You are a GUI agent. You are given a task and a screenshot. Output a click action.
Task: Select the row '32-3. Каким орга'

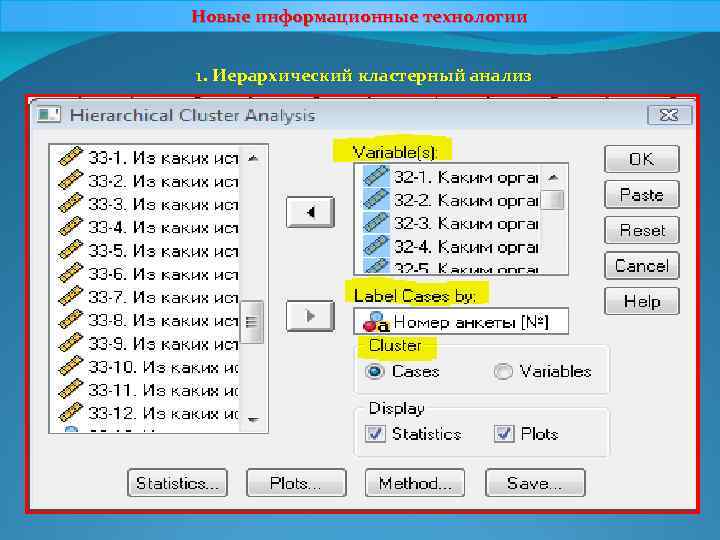[450, 223]
